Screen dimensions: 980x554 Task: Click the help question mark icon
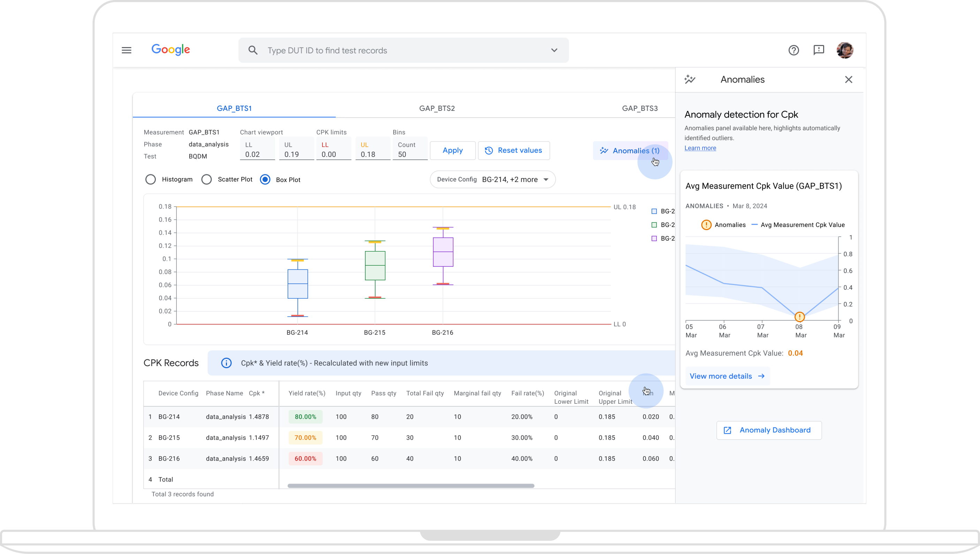click(x=793, y=50)
